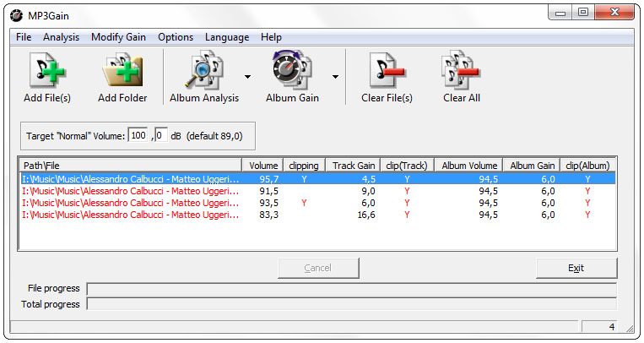Open the Analysis menu

click(x=62, y=37)
